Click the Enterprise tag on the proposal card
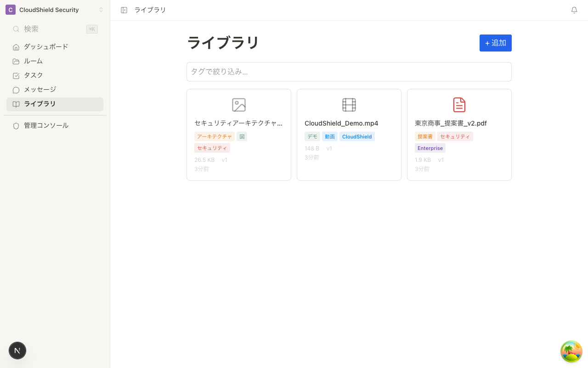This screenshot has height=368, width=588. tap(430, 148)
